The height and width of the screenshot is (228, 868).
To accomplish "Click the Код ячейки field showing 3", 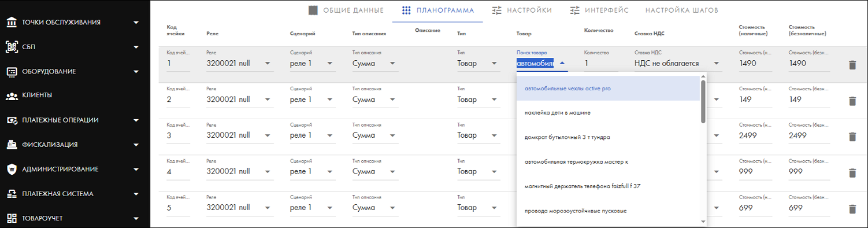I will click(179, 135).
